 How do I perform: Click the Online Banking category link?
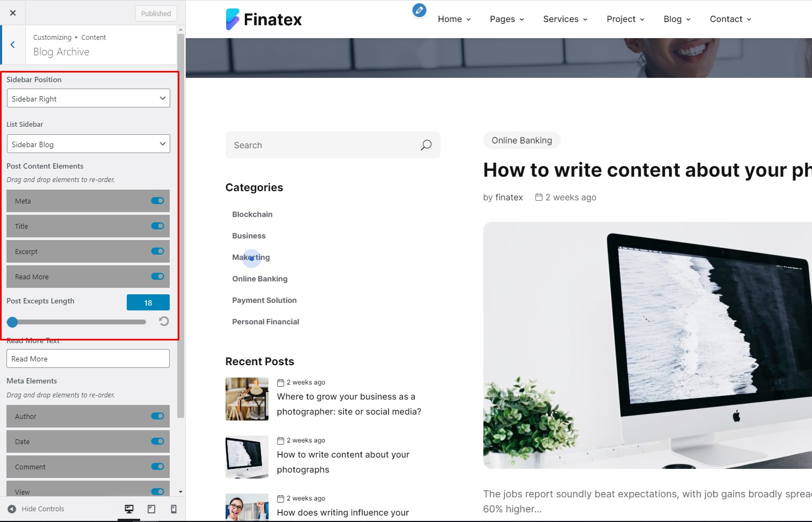260,279
